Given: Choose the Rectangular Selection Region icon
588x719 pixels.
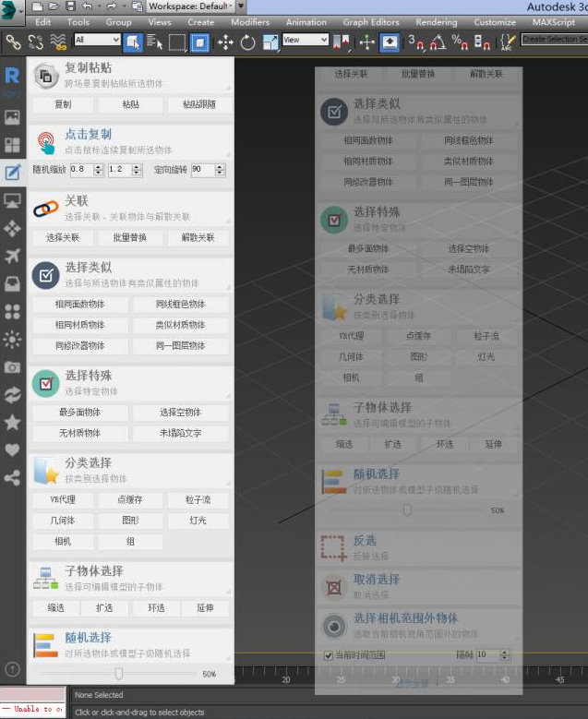Looking at the screenshot, I should 177,42.
